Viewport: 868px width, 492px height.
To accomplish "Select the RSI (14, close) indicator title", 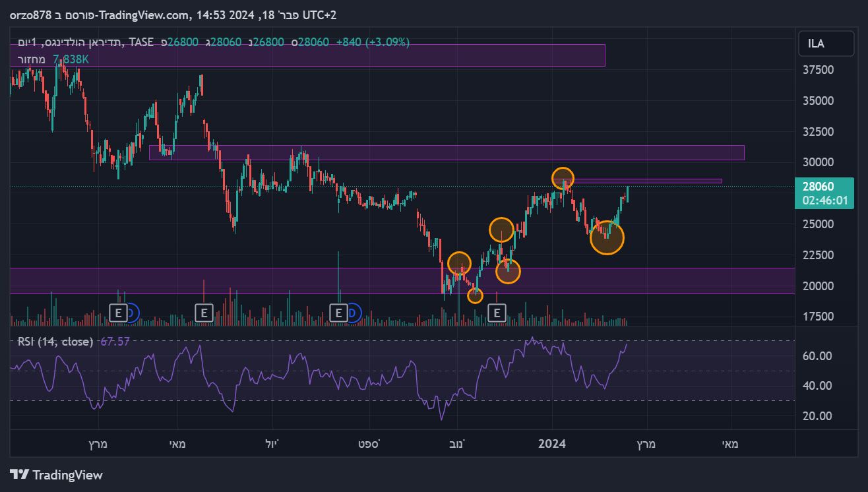I will point(55,342).
